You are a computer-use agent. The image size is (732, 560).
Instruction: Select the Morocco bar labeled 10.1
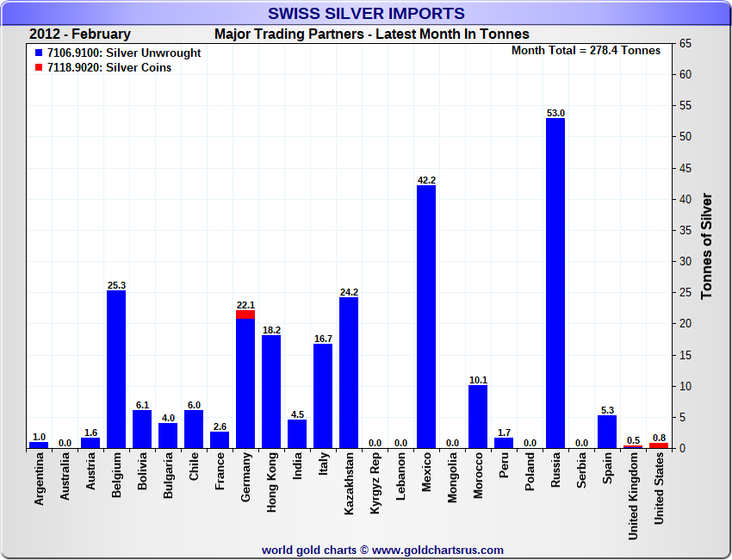pos(478,417)
